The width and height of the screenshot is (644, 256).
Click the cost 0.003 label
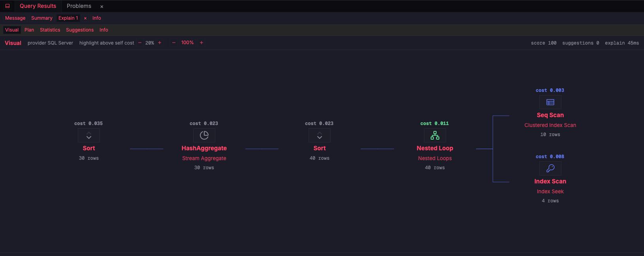click(x=550, y=90)
